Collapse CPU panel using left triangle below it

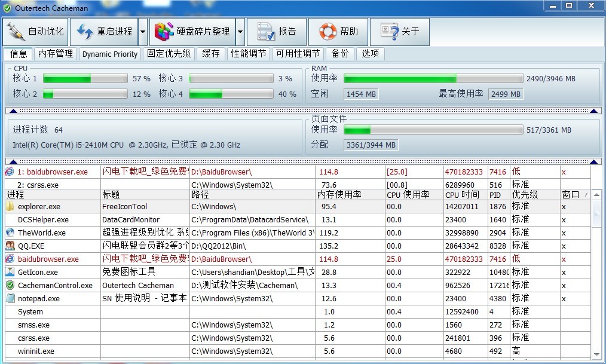[x=13, y=111]
